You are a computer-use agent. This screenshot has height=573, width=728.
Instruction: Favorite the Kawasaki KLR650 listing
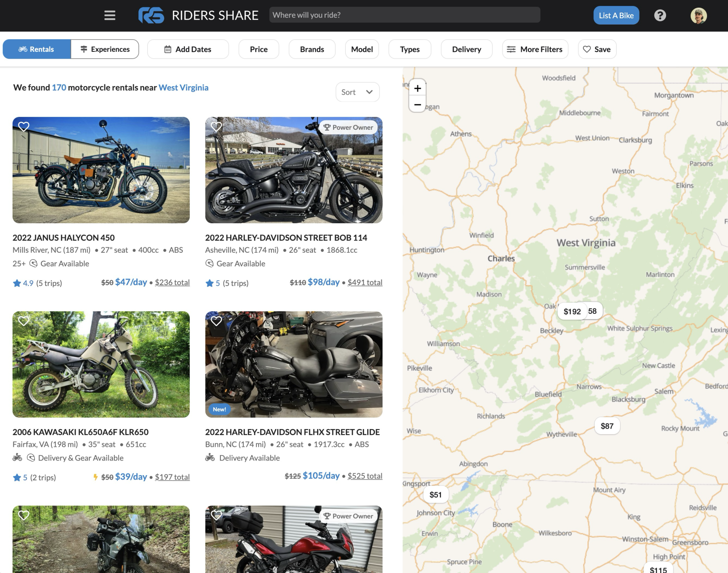click(x=24, y=321)
